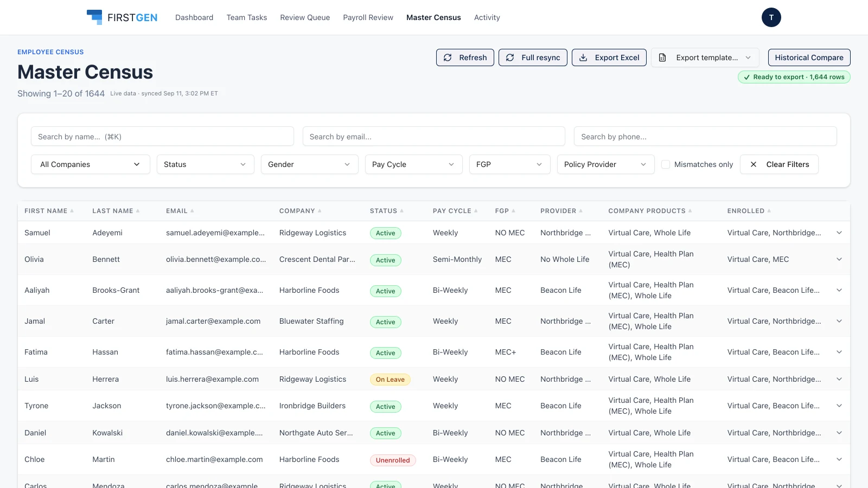Screen dimensions: 868x488
Task: Open the All Companies dropdown
Action: (91, 164)
